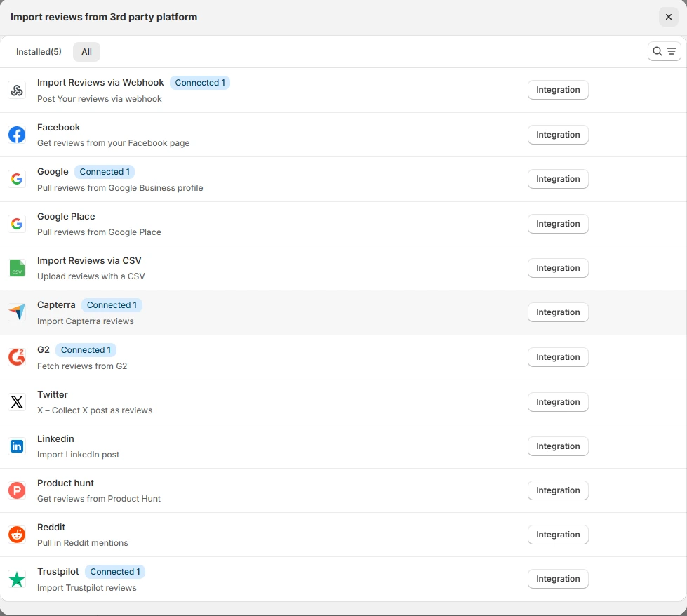
Task: Click the green CSV file icon
Action: click(x=17, y=268)
